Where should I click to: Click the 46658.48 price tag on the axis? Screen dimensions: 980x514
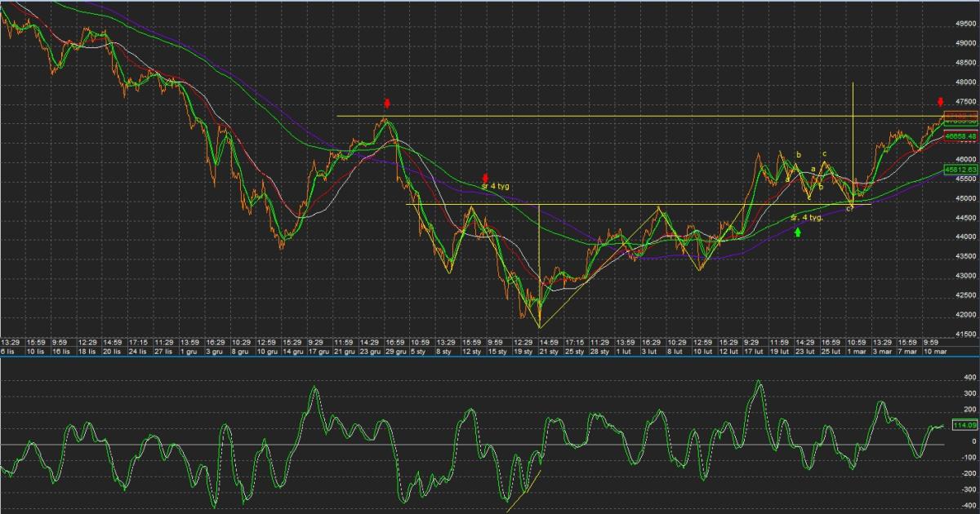[x=961, y=136]
